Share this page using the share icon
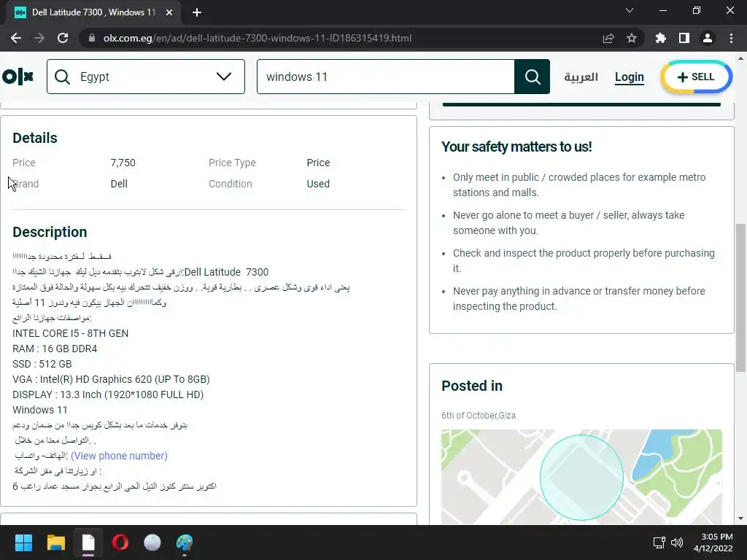The width and height of the screenshot is (747, 560). (608, 38)
